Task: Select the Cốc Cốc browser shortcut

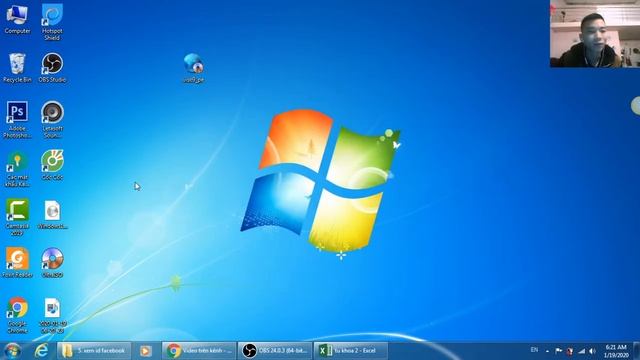Action: click(52, 165)
